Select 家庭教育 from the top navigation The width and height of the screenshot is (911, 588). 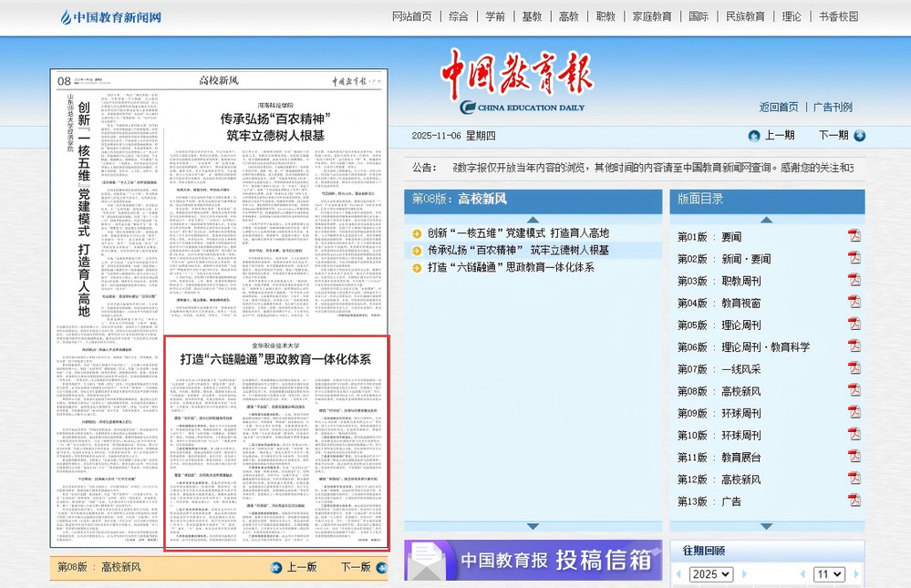651,16
